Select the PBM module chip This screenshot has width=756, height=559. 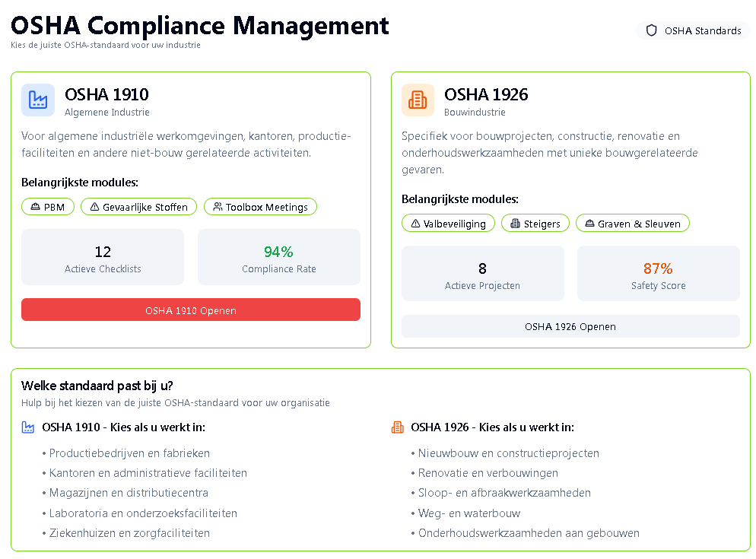pos(48,207)
